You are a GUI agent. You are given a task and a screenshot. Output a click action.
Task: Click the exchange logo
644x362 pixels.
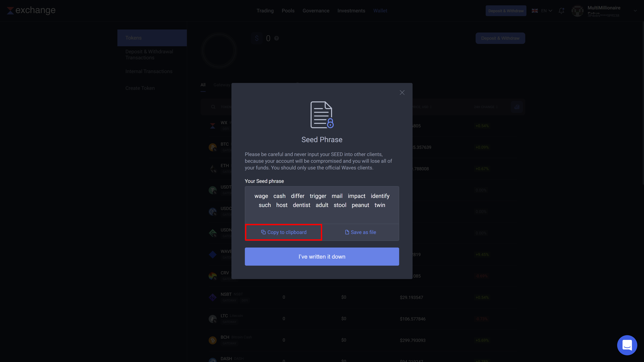tap(31, 10)
